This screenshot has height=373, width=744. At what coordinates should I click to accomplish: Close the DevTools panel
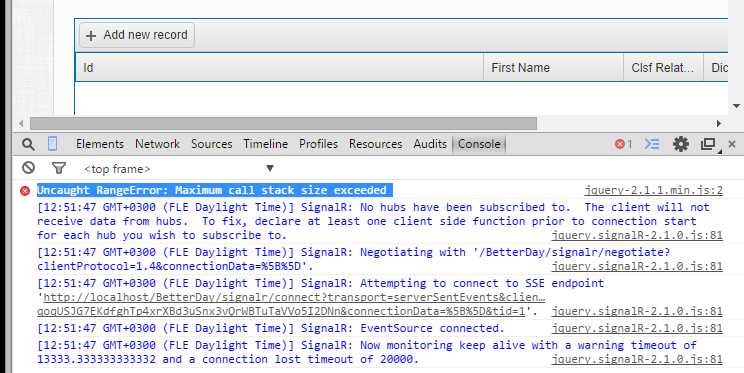pos(732,144)
